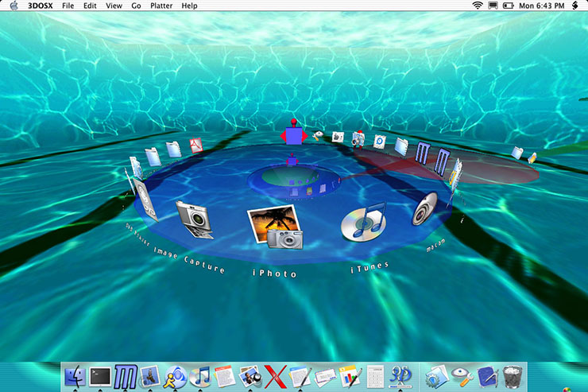The height and width of the screenshot is (392, 588).
Task: Click the Image Capture camera icon on platter
Action: 194,219
